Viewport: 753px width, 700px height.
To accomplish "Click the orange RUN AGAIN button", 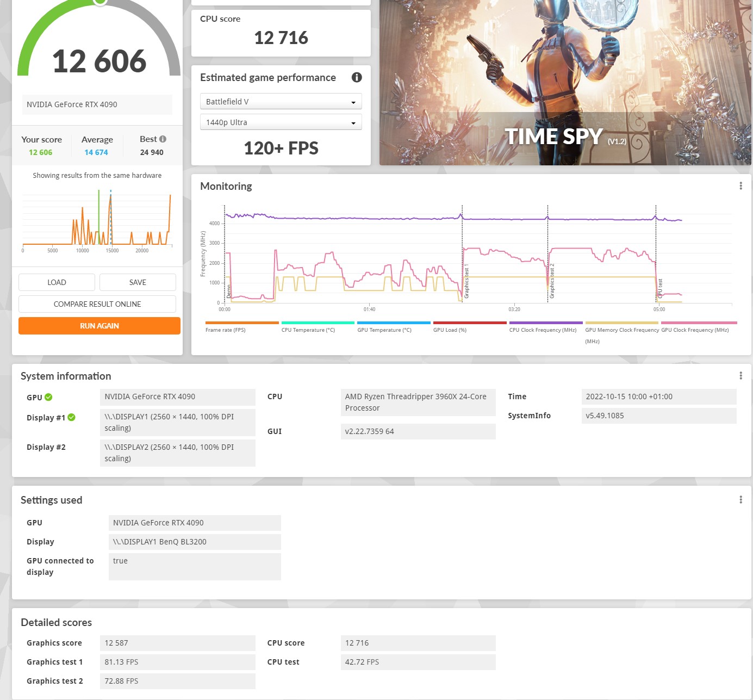I will (99, 326).
